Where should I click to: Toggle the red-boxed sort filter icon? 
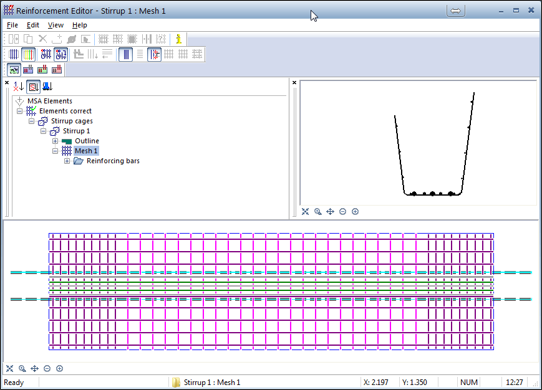34,86
